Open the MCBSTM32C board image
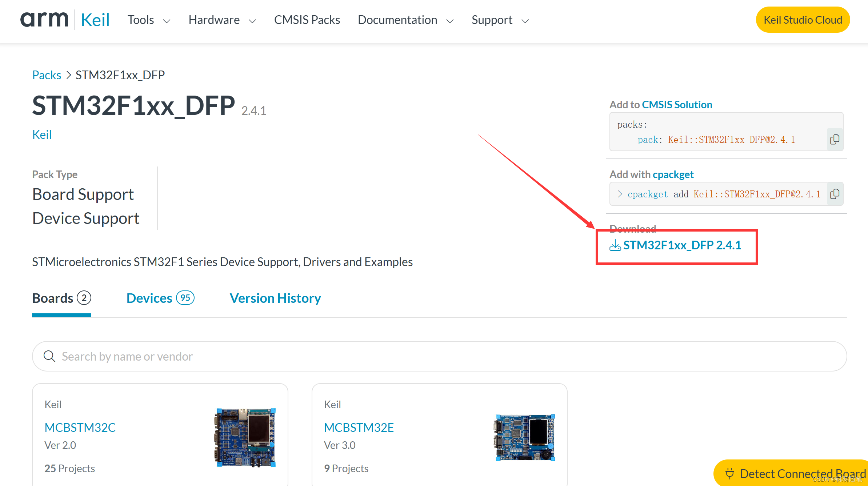Image resolution: width=868 pixels, height=486 pixels. 246,437
